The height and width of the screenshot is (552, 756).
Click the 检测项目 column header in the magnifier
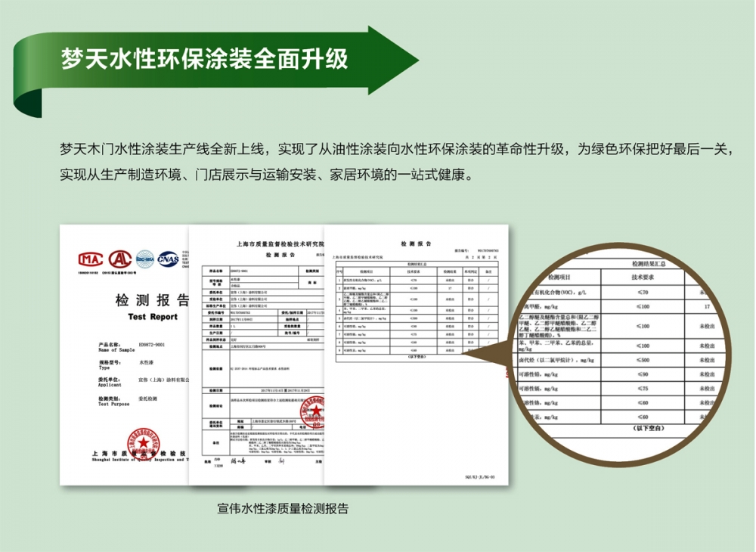(x=559, y=278)
